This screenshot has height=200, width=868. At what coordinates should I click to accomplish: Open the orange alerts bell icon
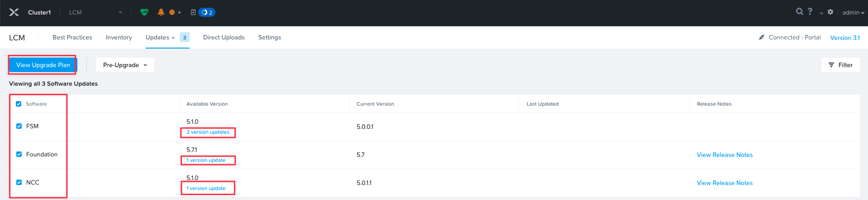pyautogui.click(x=161, y=12)
